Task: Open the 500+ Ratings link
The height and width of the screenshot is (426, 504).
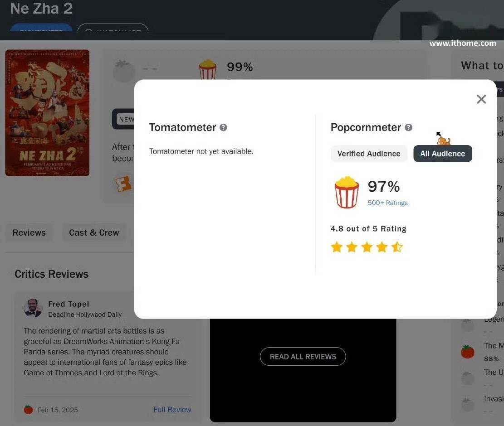Action: (x=387, y=203)
